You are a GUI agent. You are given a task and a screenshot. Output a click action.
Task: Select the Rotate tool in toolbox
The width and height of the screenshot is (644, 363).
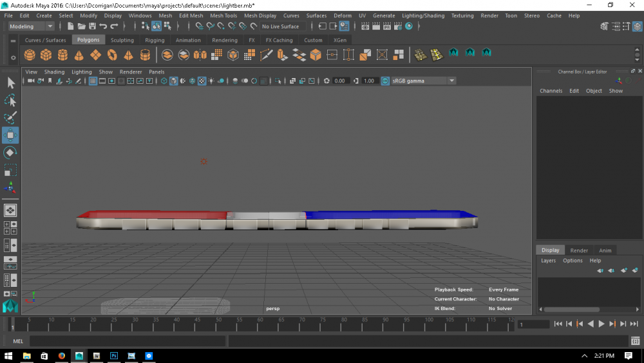10,153
